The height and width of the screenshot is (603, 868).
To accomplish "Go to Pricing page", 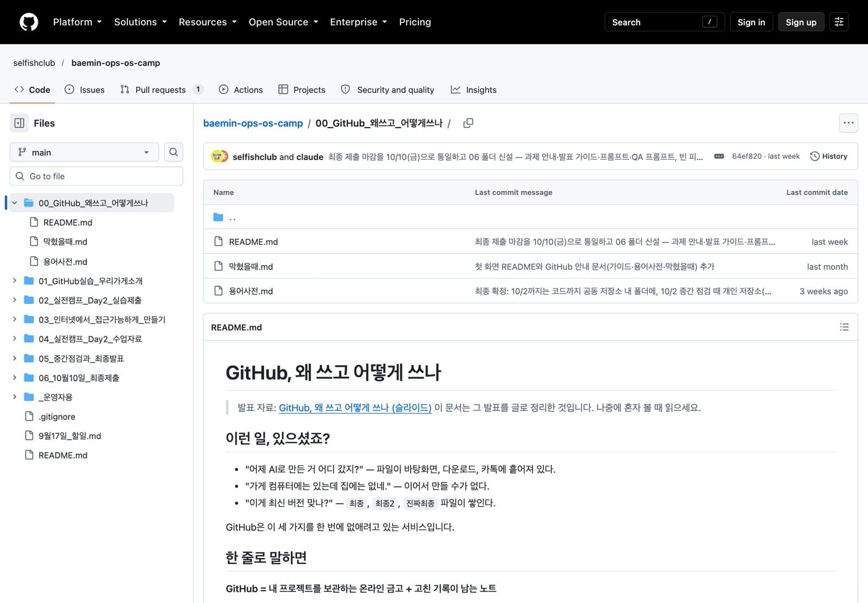I will pos(415,22).
